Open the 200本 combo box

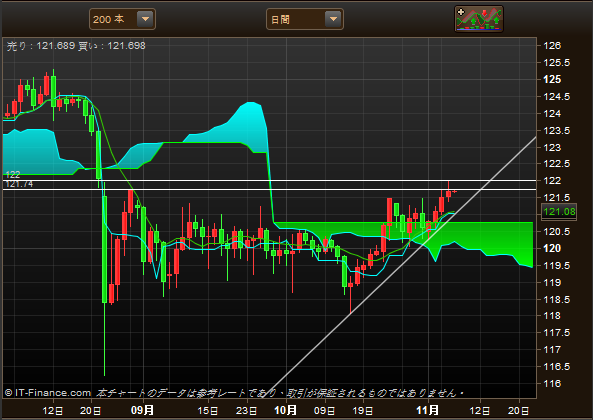[x=122, y=19]
